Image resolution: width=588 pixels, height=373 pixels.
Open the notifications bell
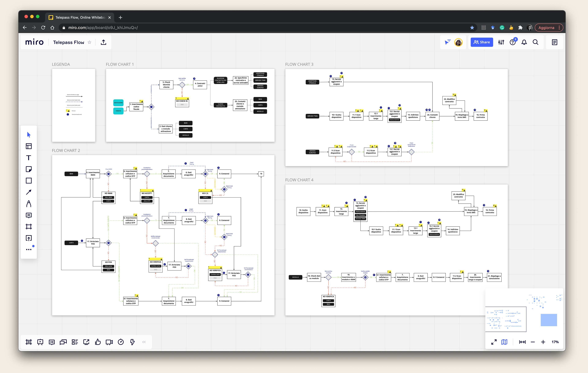(x=524, y=42)
